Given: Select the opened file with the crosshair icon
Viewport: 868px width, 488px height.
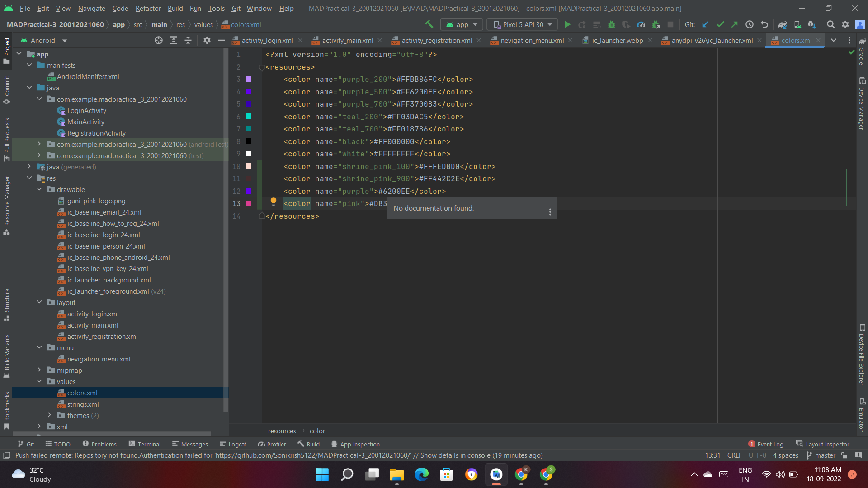Looking at the screenshot, I should (x=158, y=40).
